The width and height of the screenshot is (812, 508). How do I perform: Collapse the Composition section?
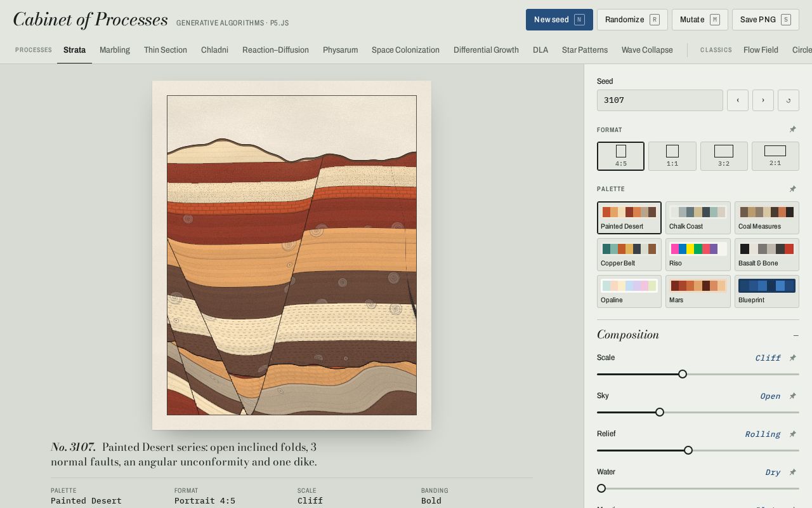click(796, 335)
